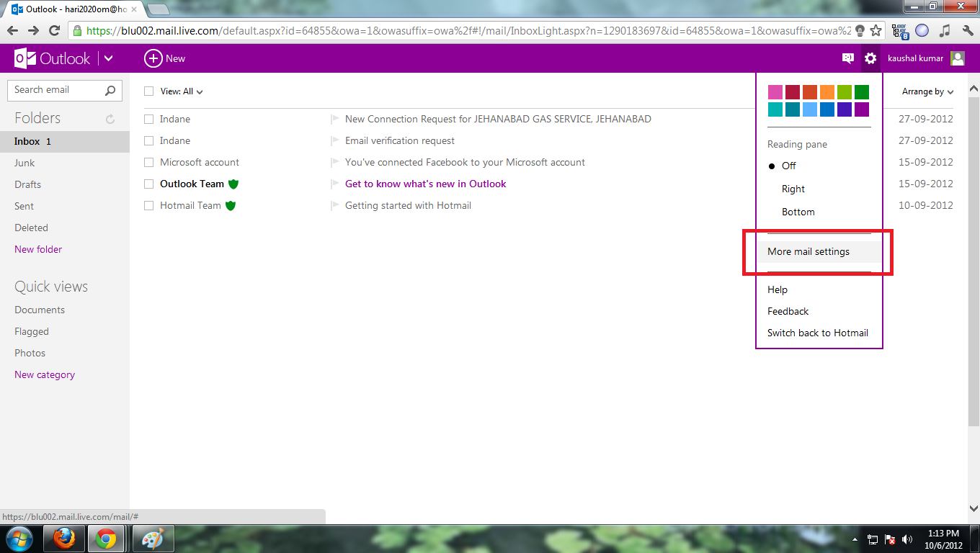Open the music note extension
Image resolution: width=980 pixels, height=553 pixels.
pos(945,31)
